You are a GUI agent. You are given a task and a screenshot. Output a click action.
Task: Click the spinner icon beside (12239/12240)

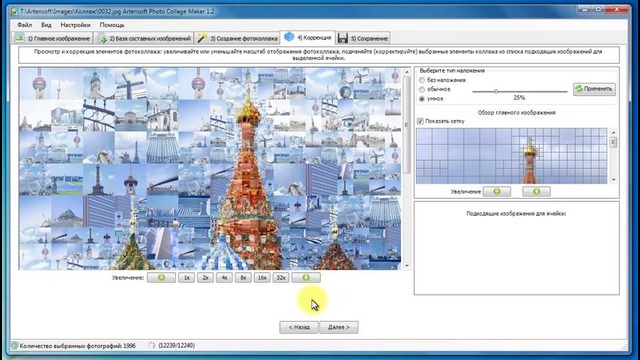click(151, 346)
